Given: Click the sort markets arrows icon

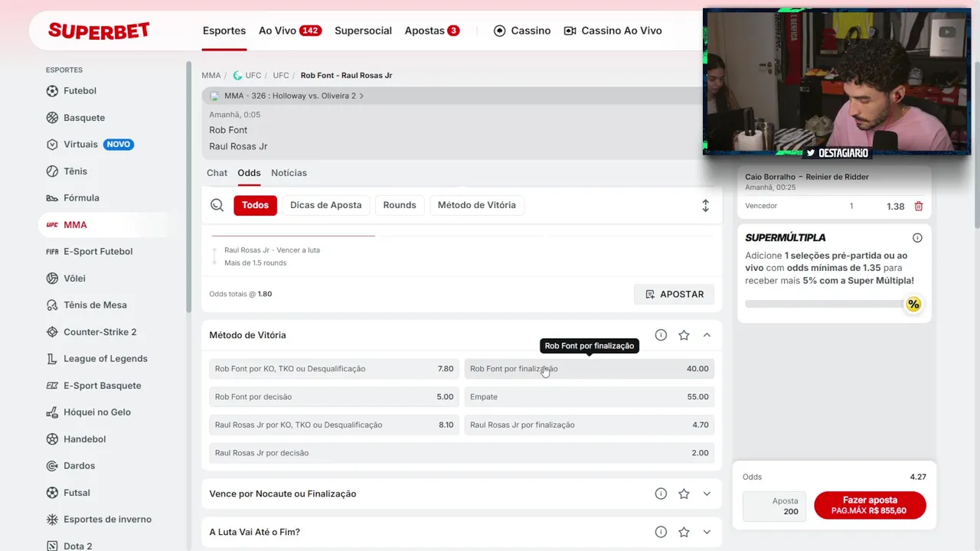Looking at the screenshot, I should point(705,205).
